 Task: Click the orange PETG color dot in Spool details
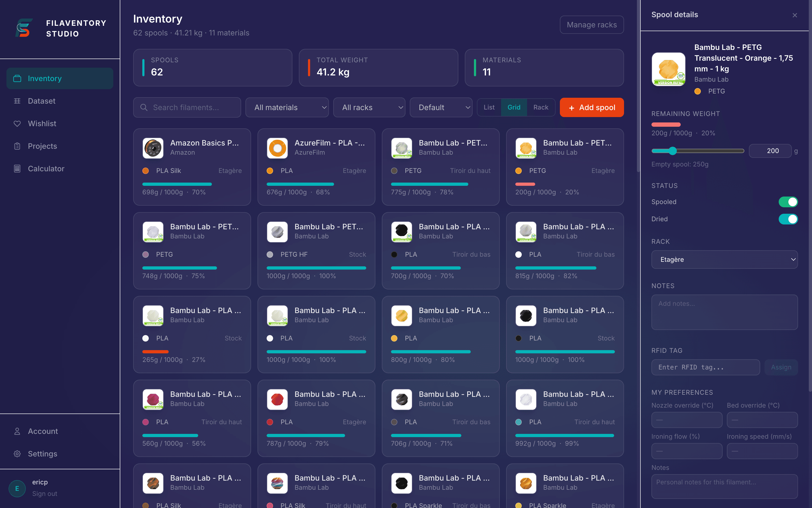point(697,91)
